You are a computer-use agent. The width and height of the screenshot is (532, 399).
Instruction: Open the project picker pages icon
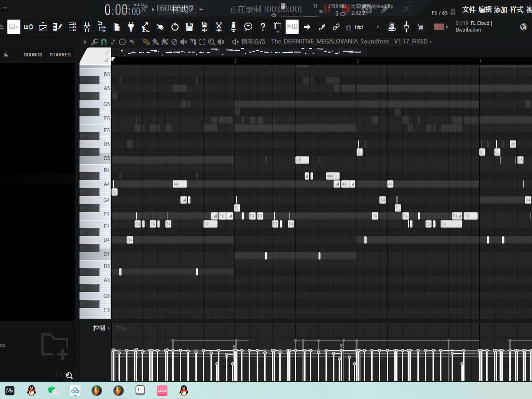click(116, 27)
